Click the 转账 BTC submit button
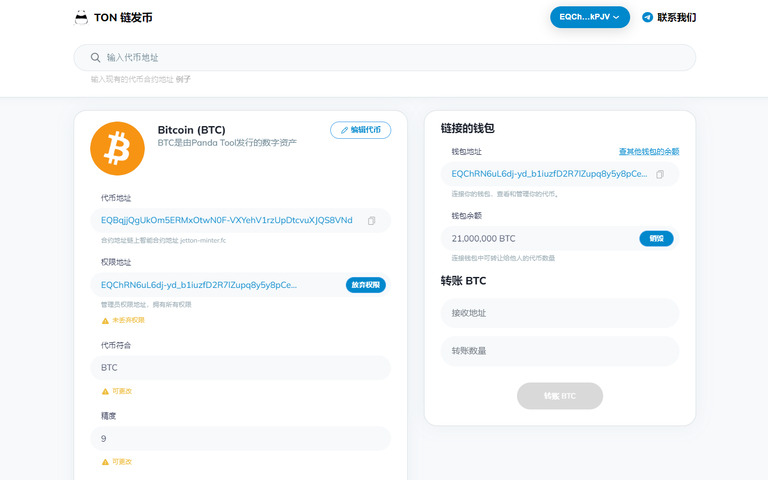 pos(560,396)
